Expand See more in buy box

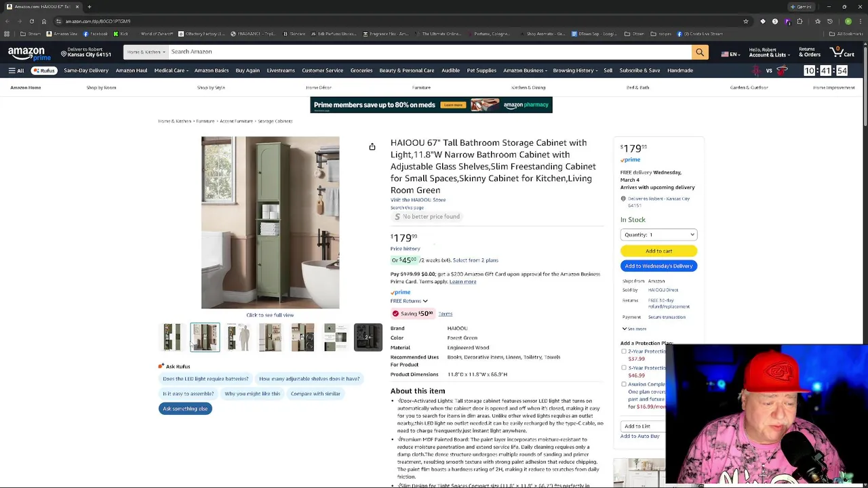pos(634,329)
